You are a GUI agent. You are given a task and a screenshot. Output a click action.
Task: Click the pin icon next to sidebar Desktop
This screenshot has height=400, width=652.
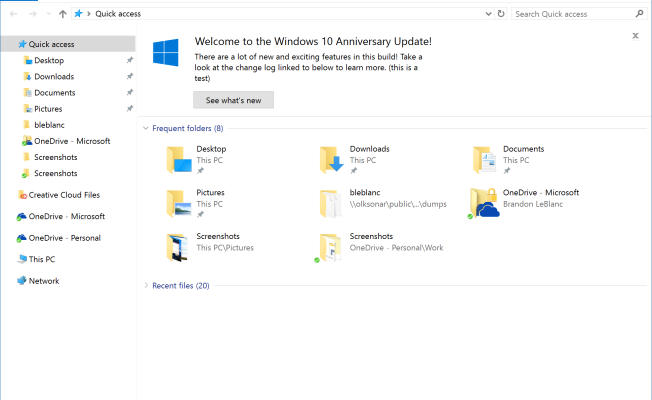click(x=130, y=60)
